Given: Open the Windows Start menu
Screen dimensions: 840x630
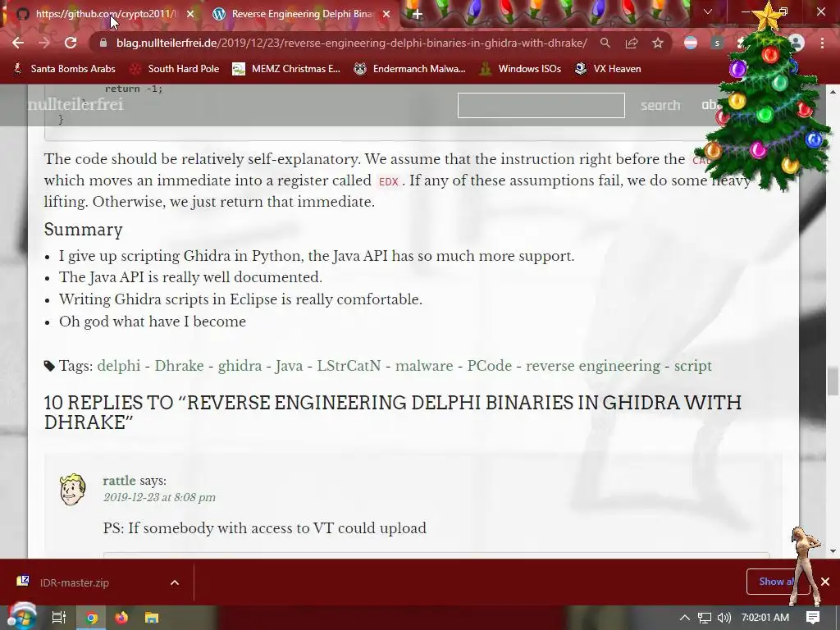Looking at the screenshot, I should click(21, 618).
